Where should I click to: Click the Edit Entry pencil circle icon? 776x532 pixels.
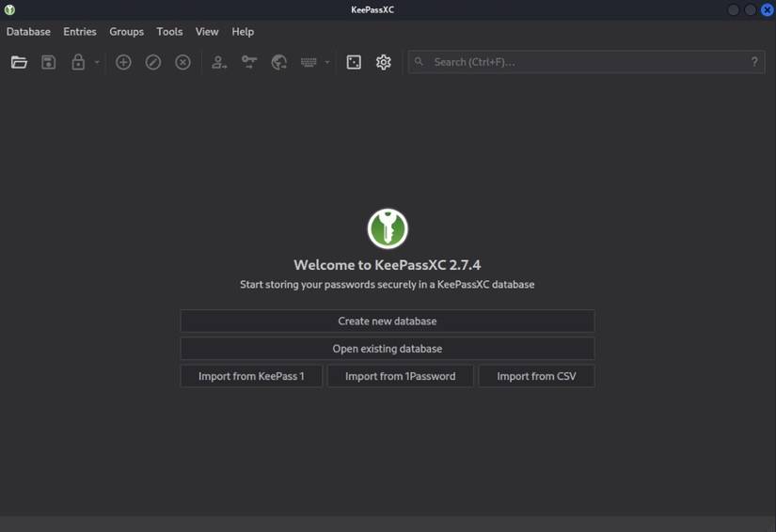(x=153, y=62)
